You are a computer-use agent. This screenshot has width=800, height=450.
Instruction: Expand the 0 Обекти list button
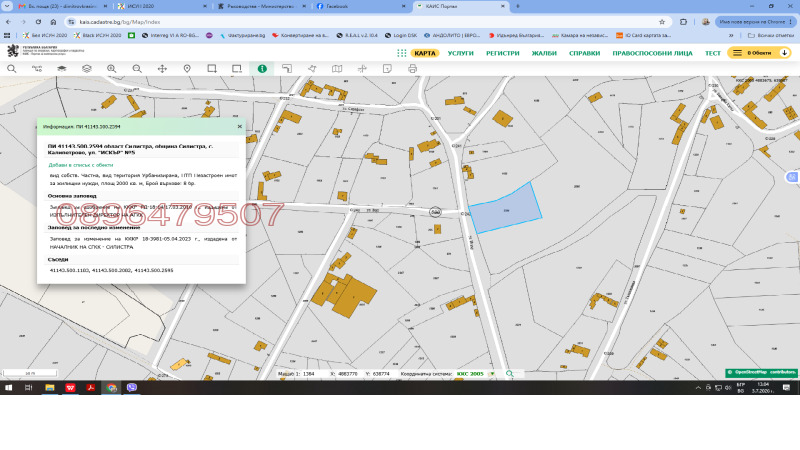pyautogui.click(x=759, y=53)
